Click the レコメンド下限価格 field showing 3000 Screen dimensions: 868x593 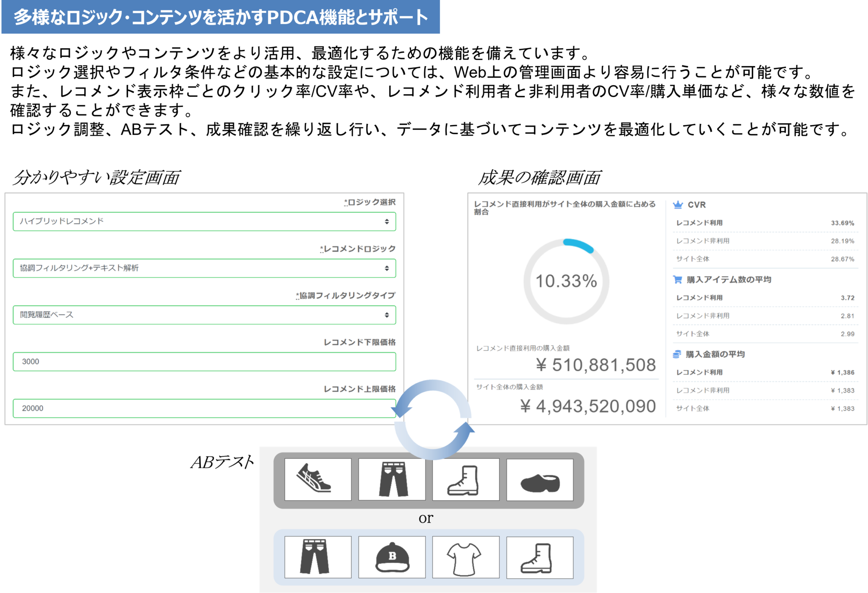pos(204,361)
